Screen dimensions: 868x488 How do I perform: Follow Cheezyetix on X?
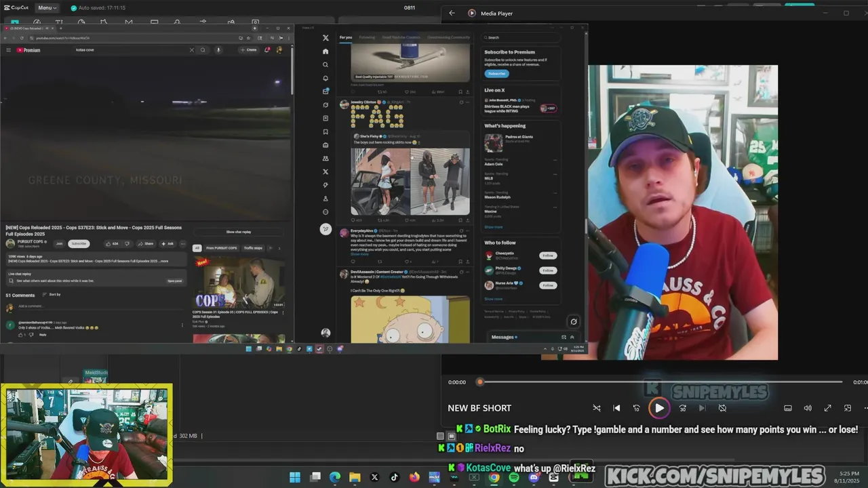(x=548, y=256)
